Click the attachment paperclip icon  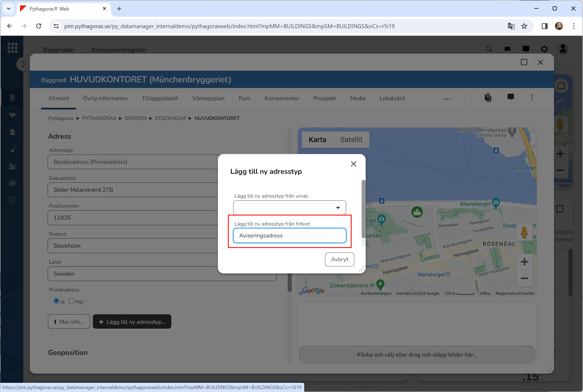click(488, 97)
